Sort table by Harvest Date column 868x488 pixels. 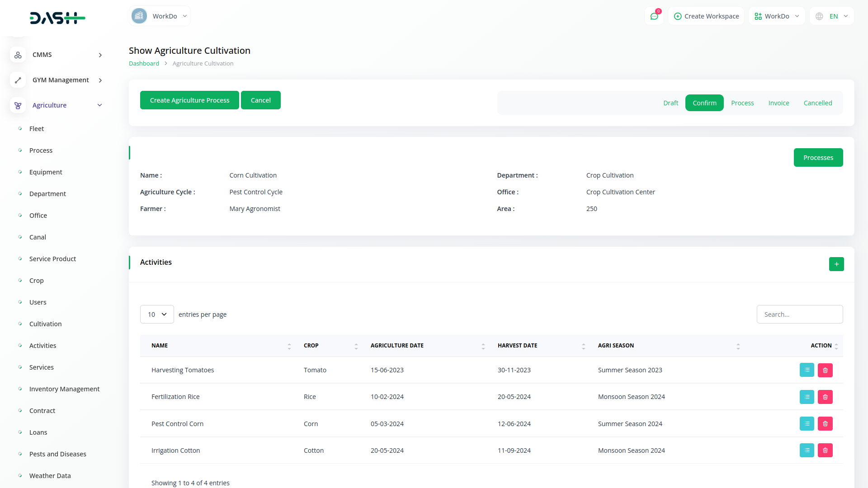tap(583, 346)
